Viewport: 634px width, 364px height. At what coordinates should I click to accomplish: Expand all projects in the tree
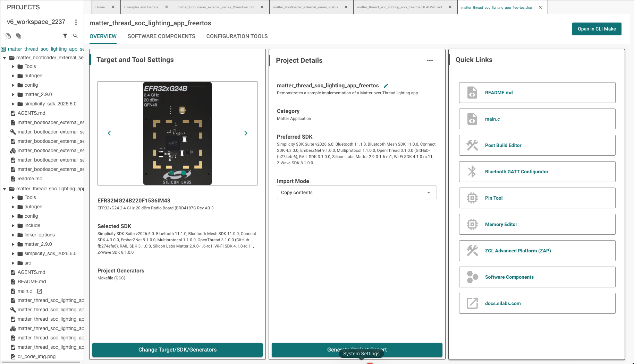click(x=19, y=36)
